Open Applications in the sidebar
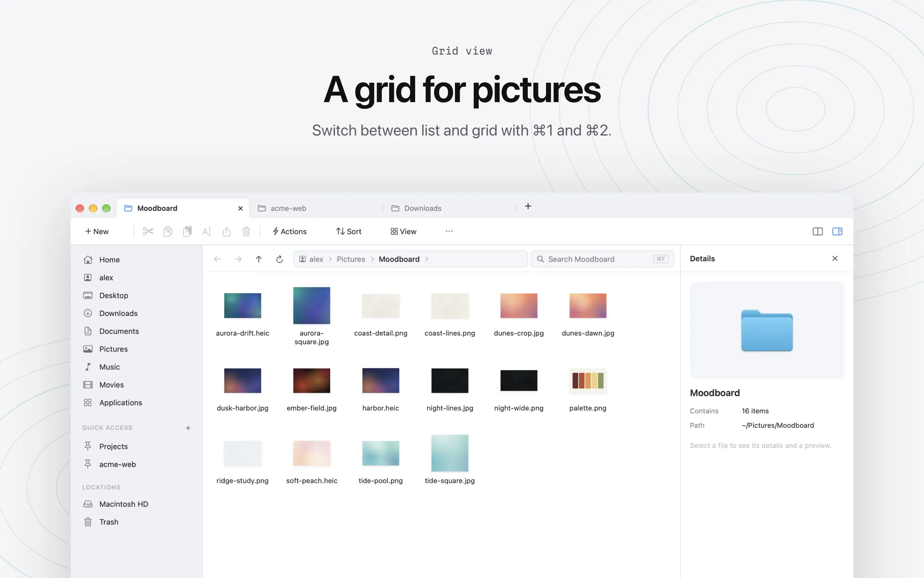 point(136,403)
